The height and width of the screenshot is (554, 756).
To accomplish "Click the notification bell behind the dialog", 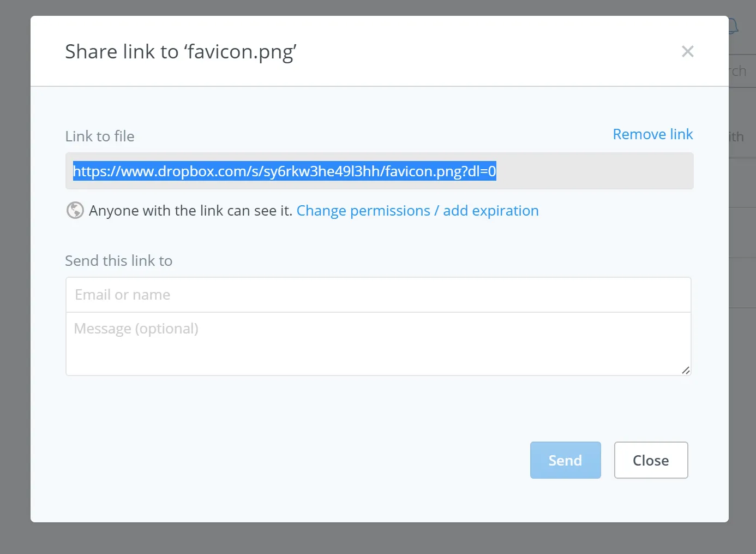I will click(734, 26).
